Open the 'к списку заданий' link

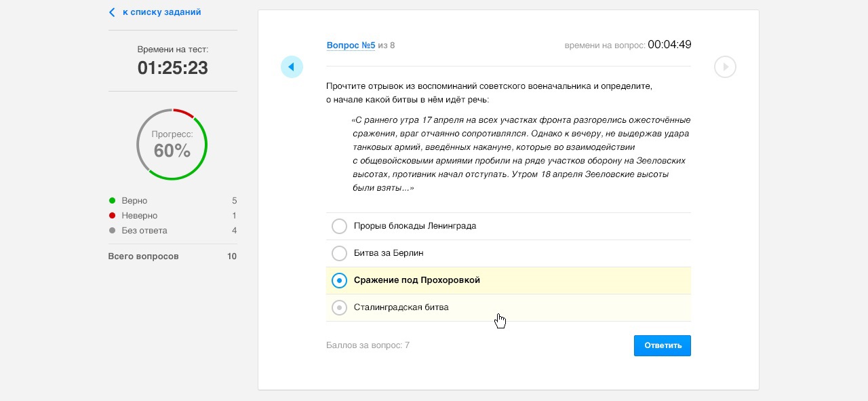[161, 12]
